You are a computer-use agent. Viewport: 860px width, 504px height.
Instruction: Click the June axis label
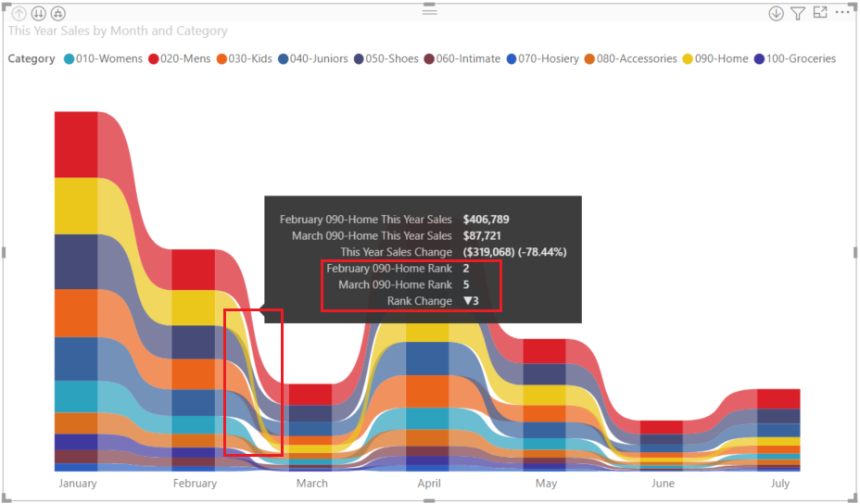(x=664, y=484)
